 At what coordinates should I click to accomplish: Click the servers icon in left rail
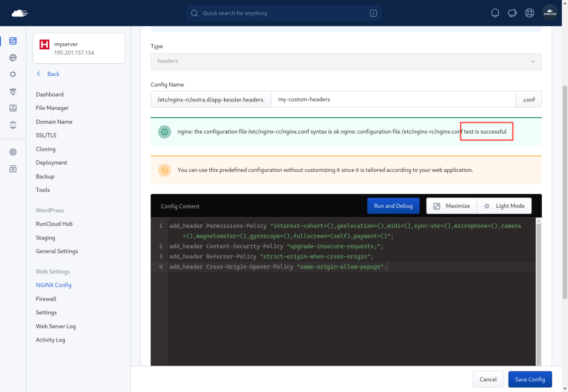point(13,41)
